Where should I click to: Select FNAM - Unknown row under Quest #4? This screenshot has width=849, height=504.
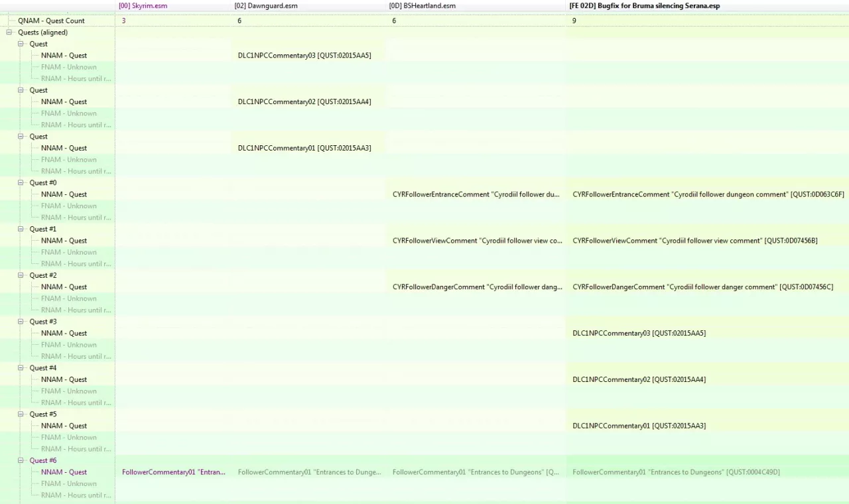coord(68,391)
